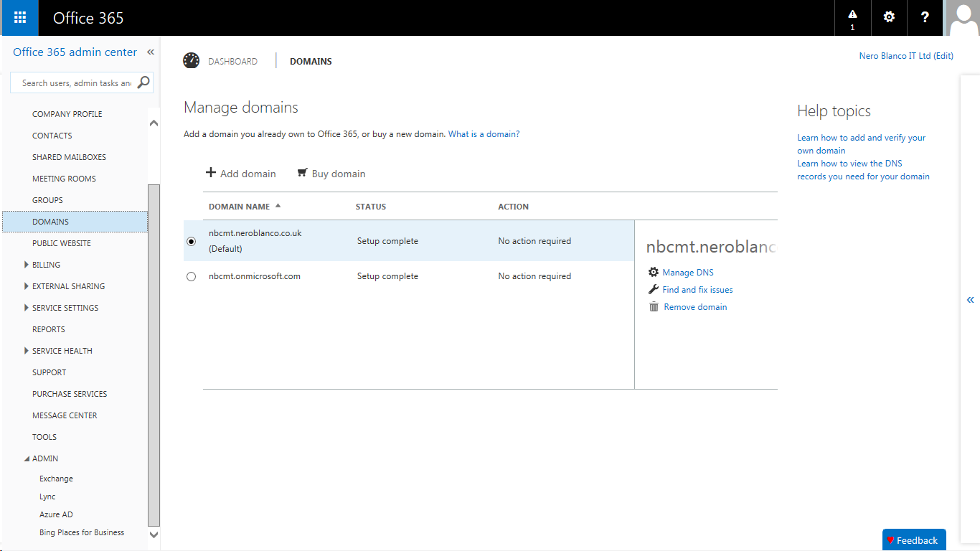This screenshot has width=980, height=551.
Task: Click the Remove domain link
Action: point(696,307)
